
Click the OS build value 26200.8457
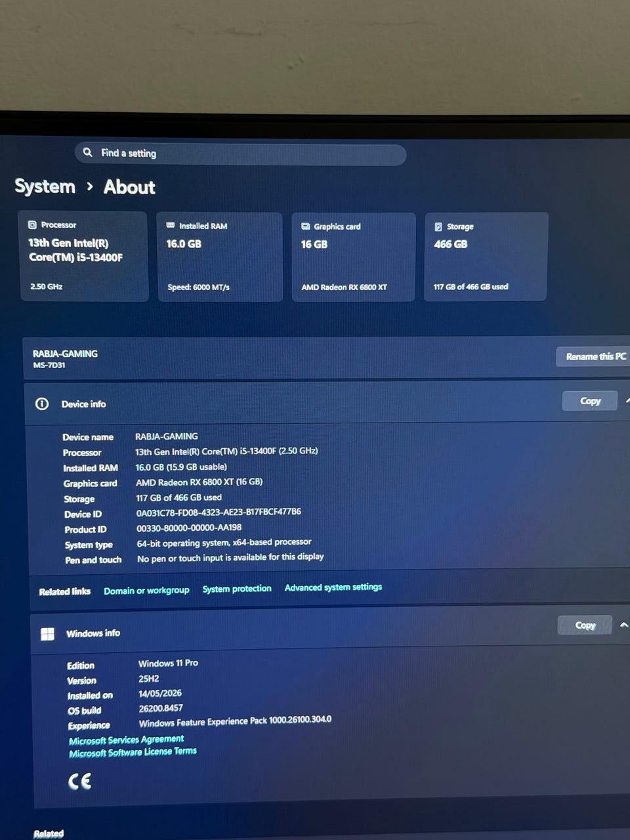[161, 708]
